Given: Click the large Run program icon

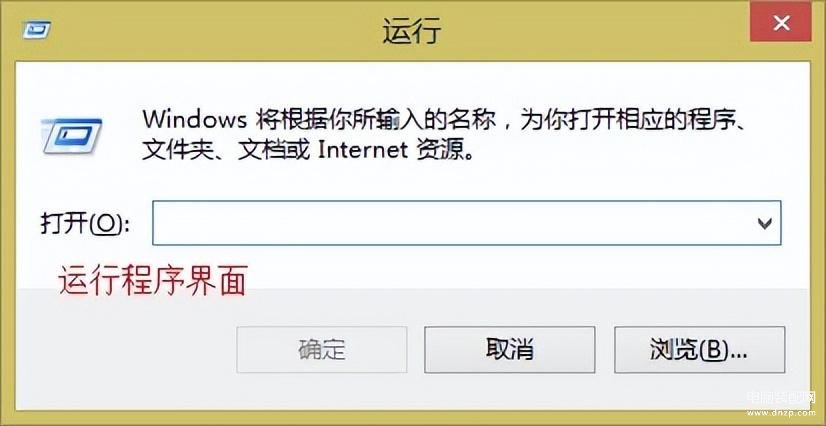Looking at the screenshot, I should pos(71,136).
